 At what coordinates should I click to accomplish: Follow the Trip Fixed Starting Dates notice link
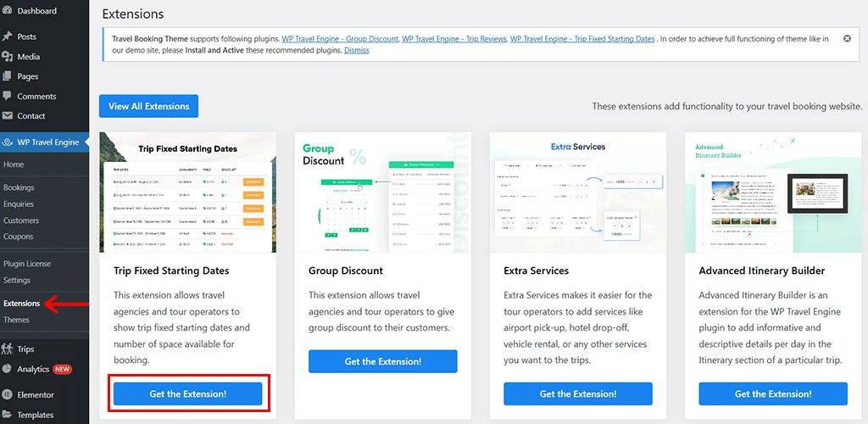(582, 39)
